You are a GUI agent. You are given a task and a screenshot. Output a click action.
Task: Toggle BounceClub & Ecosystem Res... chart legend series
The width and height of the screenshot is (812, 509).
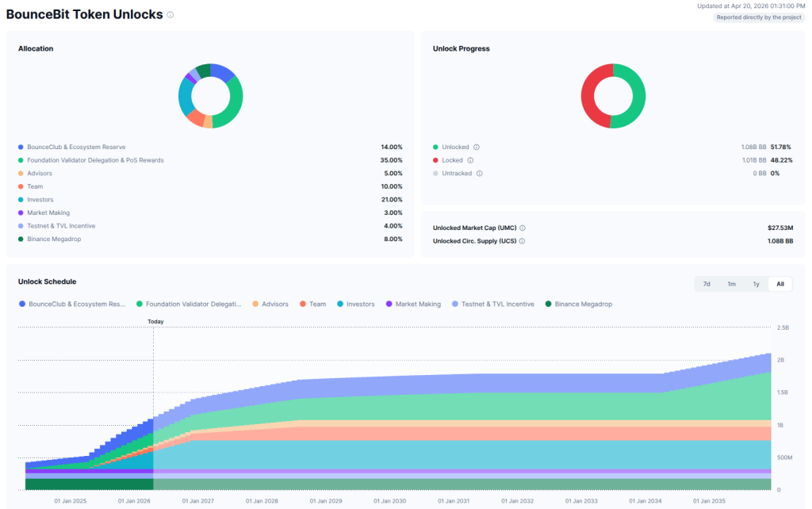click(x=72, y=304)
